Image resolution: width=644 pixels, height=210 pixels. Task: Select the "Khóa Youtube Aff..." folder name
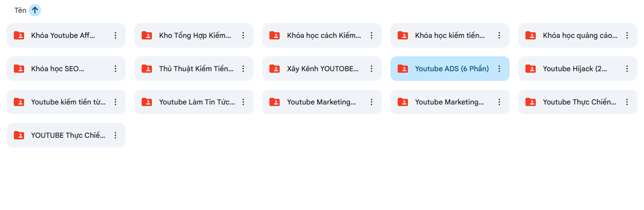click(63, 35)
